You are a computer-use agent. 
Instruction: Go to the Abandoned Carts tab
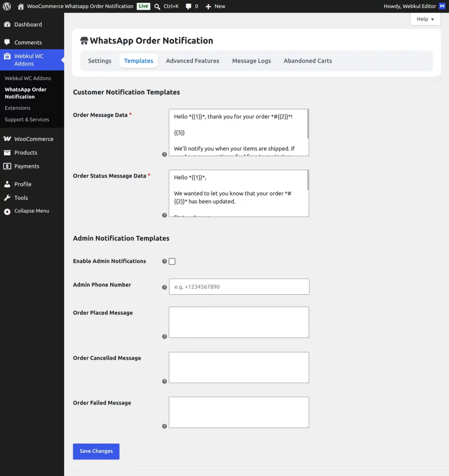pyautogui.click(x=308, y=61)
